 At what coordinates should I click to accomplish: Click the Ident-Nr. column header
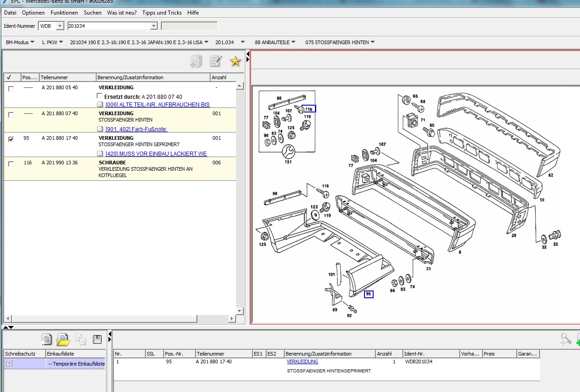[431, 354]
